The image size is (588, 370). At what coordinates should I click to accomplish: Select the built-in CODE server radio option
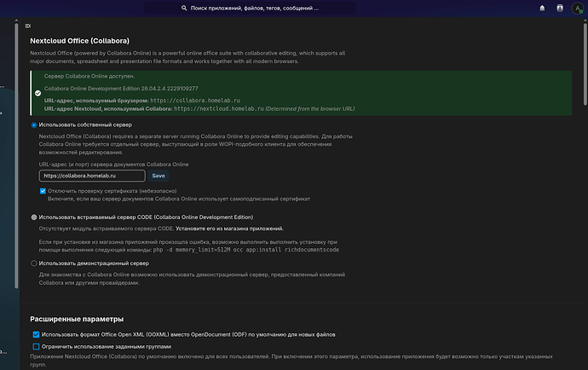(x=34, y=217)
